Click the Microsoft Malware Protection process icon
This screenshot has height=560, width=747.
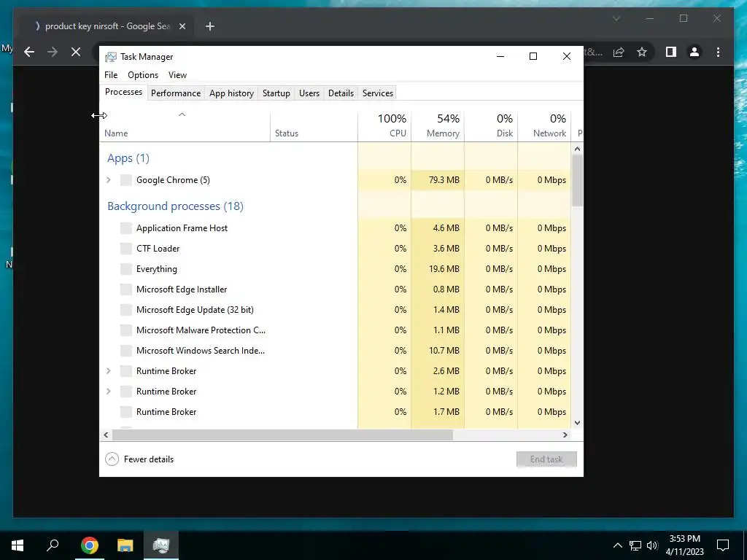(x=125, y=330)
